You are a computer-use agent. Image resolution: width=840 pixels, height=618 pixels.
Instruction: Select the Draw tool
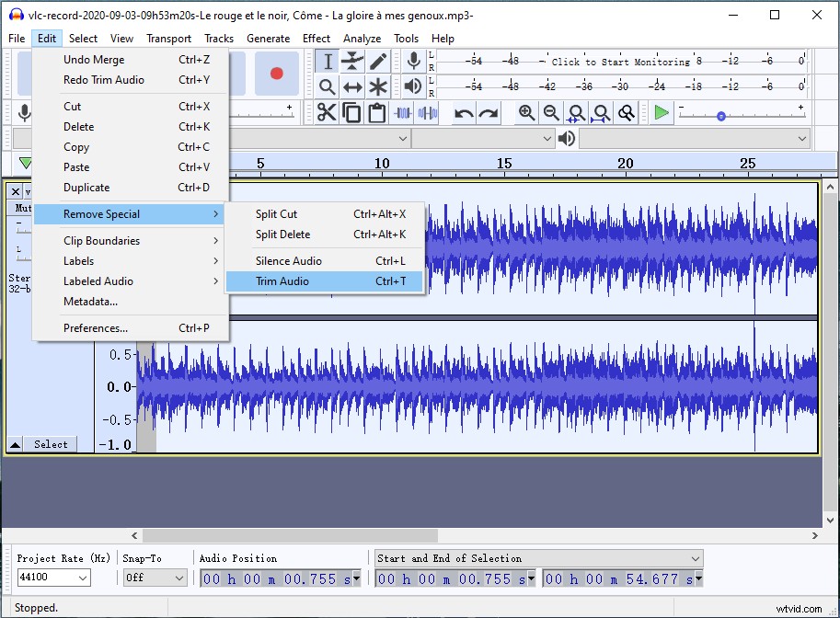[x=377, y=61]
